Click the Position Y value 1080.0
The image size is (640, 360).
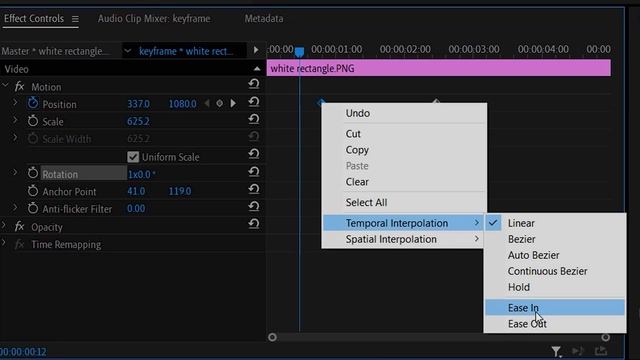click(x=182, y=104)
